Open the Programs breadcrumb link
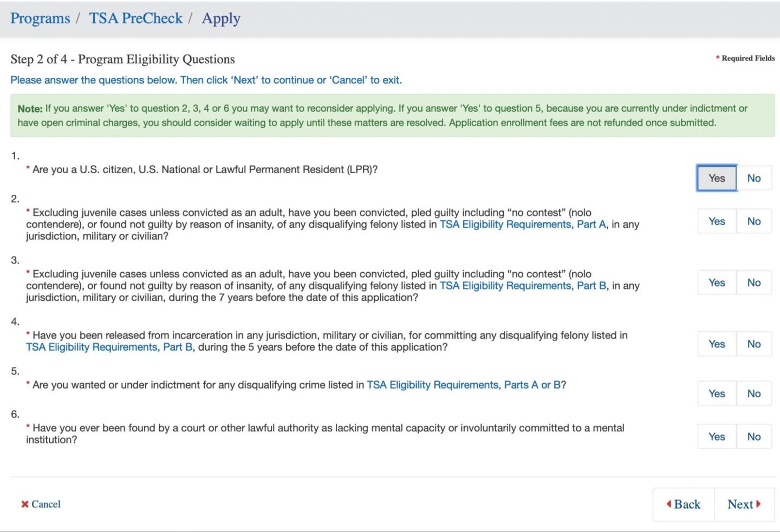This screenshot has height=532, width=780. [x=40, y=18]
